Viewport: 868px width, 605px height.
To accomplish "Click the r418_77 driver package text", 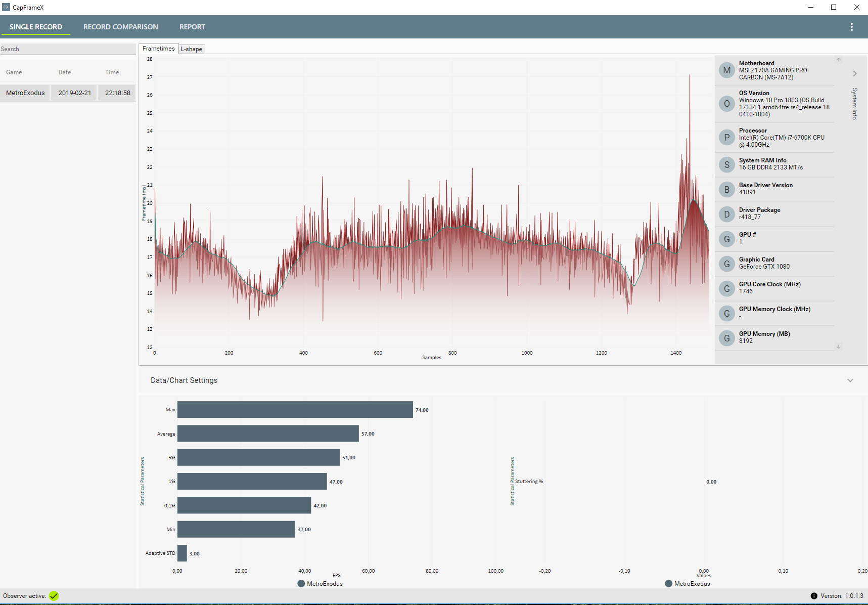I will pyautogui.click(x=750, y=217).
